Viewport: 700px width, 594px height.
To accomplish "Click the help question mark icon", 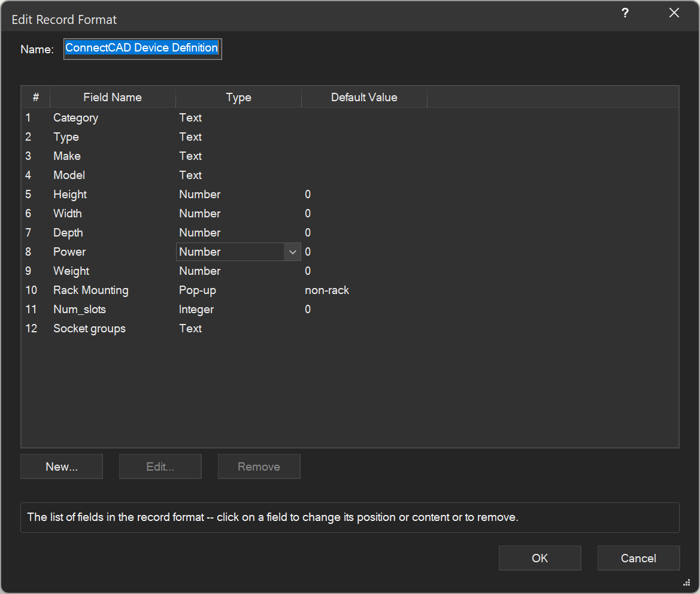I will (x=625, y=13).
